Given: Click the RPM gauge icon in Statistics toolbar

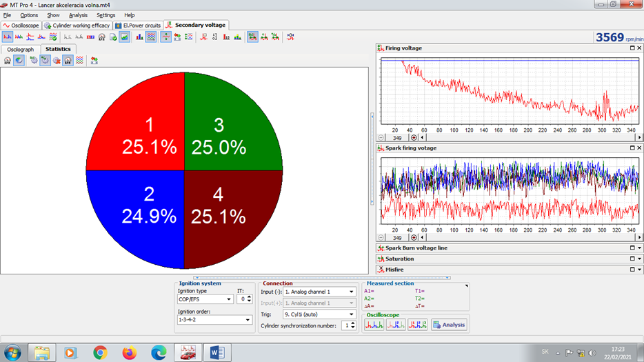Looking at the screenshot, I should point(8,61).
